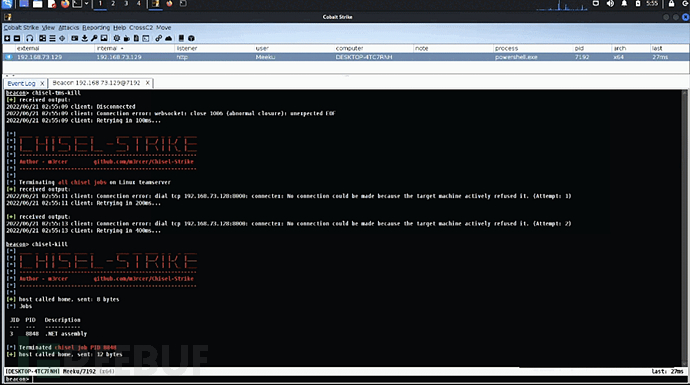Click the notification bell tray icon

tap(624, 4)
